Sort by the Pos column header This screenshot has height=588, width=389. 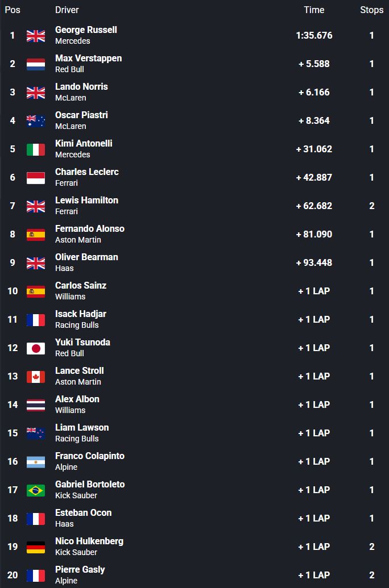(x=13, y=10)
